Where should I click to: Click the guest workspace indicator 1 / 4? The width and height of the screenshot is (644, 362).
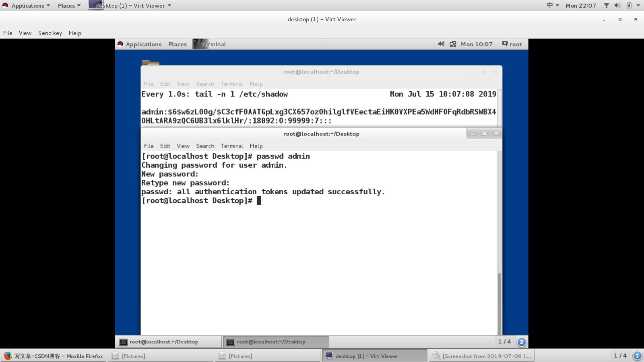(x=504, y=341)
